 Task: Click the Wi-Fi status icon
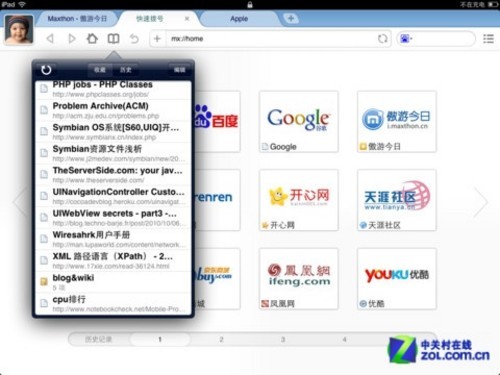tap(22, 4)
